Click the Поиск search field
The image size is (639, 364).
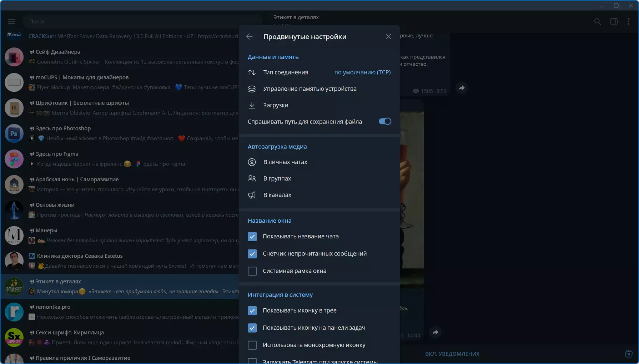[x=143, y=21]
